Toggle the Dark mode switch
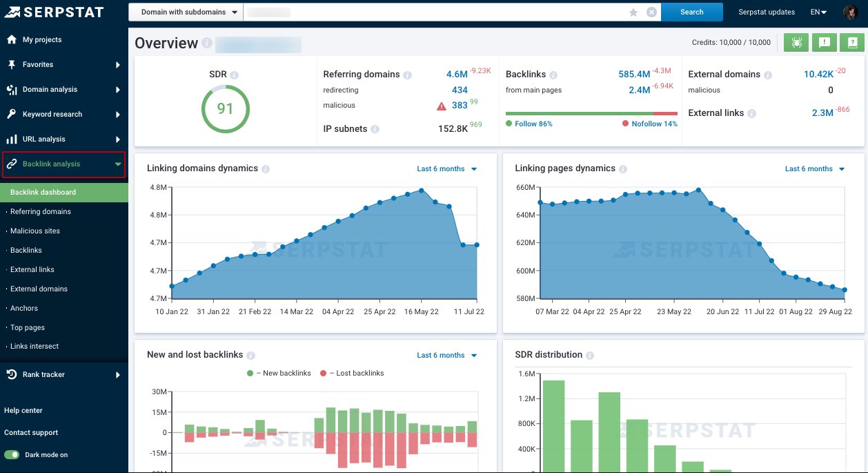The width and height of the screenshot is (868, 473). coord(12,455)
